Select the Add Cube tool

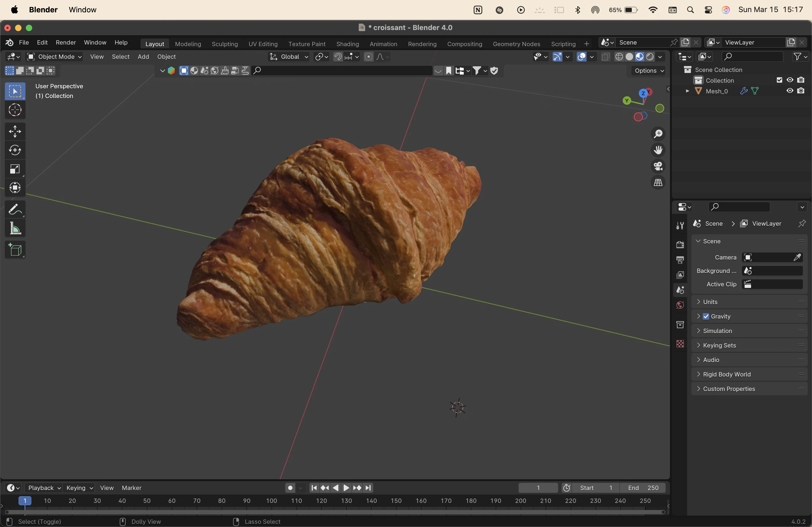(x=15, y=250)
